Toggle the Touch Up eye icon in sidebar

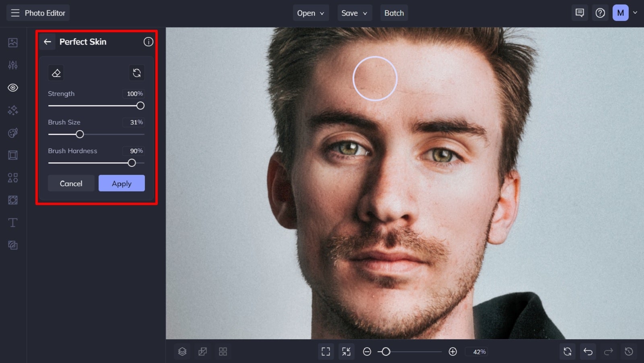tap(13, 87)
